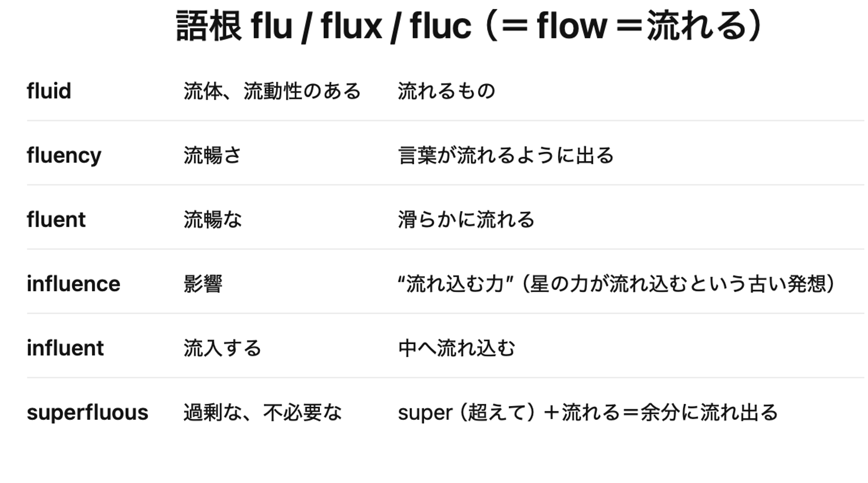Click the translation 流暢さ
The width and height of the screenshot is (868, 483).
(212, 155)
